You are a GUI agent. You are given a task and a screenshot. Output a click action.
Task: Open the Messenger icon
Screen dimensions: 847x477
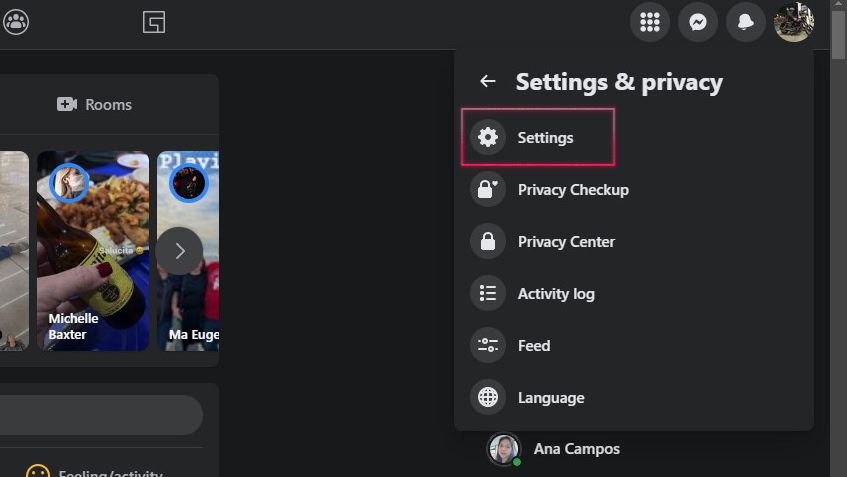coord(698,22)
